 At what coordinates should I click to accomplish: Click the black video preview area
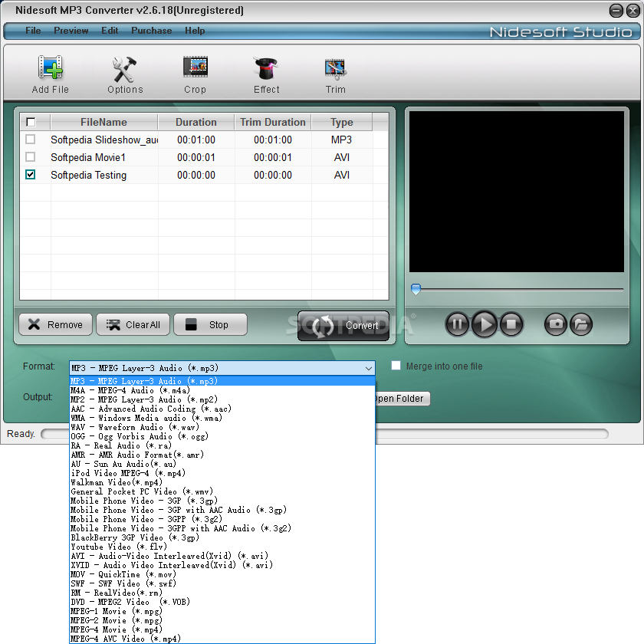[x=516, y=192]
